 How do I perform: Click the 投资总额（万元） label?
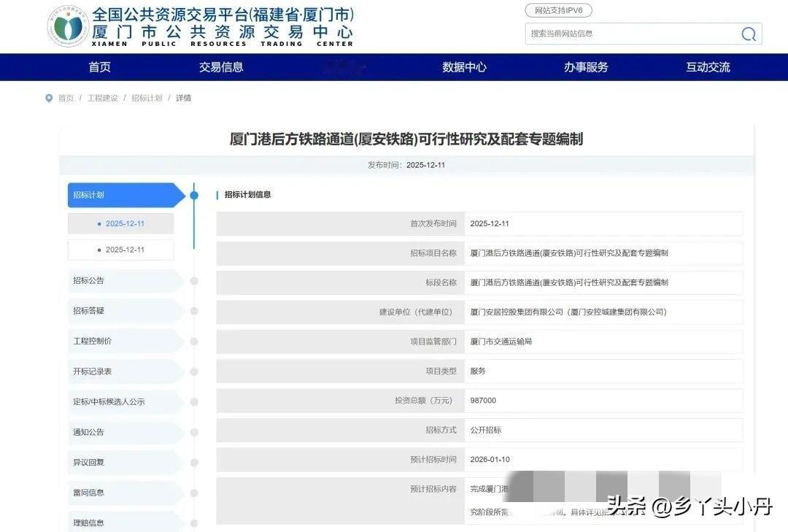coord(425,401)
